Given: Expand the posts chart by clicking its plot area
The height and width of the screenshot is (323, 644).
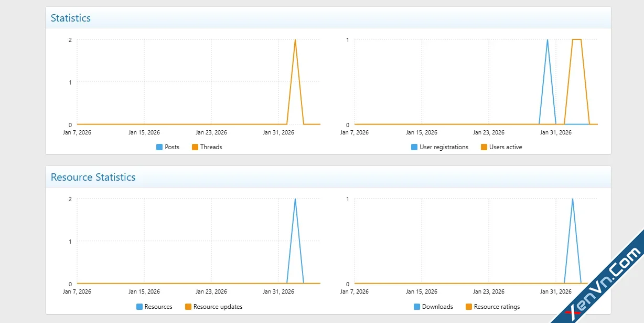Looking at the screenshot, I should 199,81.
